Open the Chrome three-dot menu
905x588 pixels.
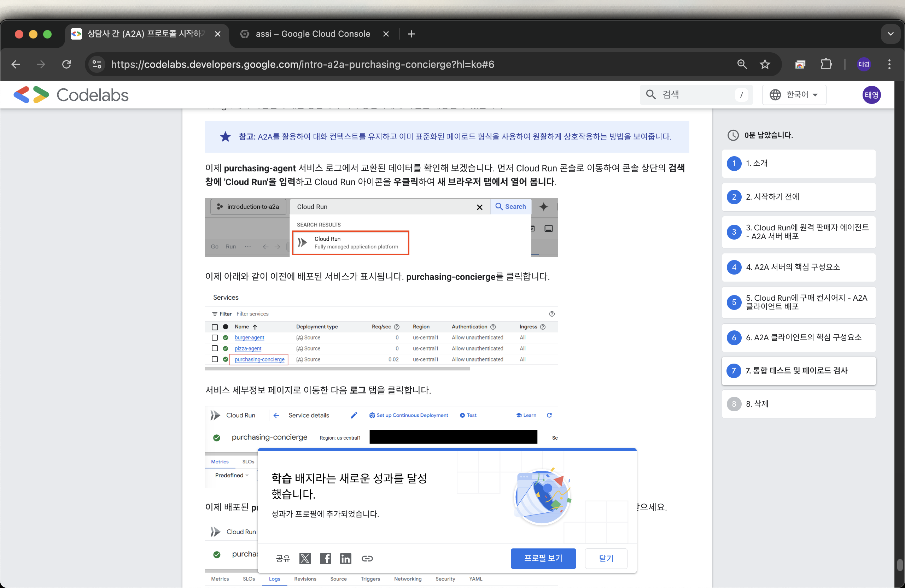(889, 64)
